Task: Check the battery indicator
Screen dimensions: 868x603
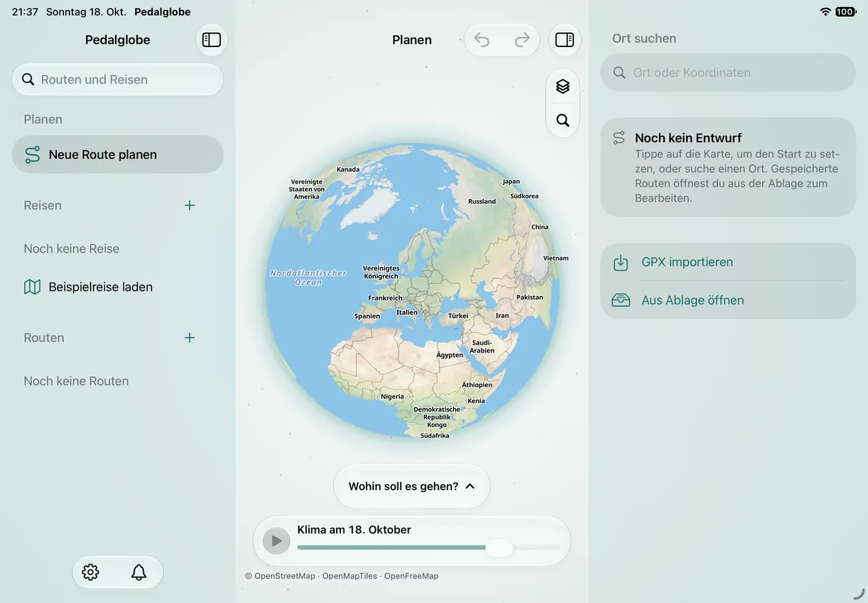Action: point(845,12)
